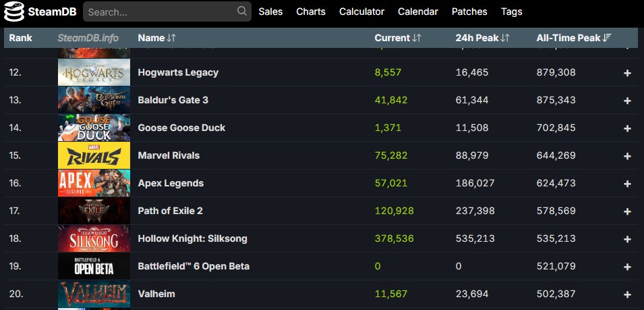This screenshot has width=644, height=310.
Task: Expand the Battlefield 6 Open Beta row plus icon
Action: tap(627, 267)
